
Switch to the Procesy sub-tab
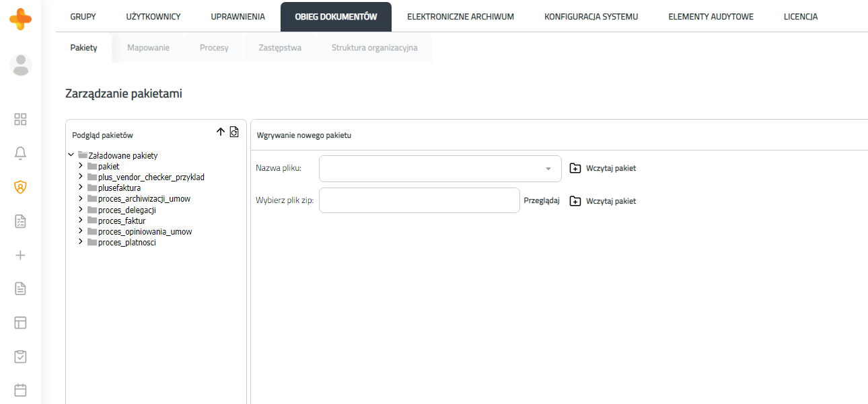tap(214, 48)
